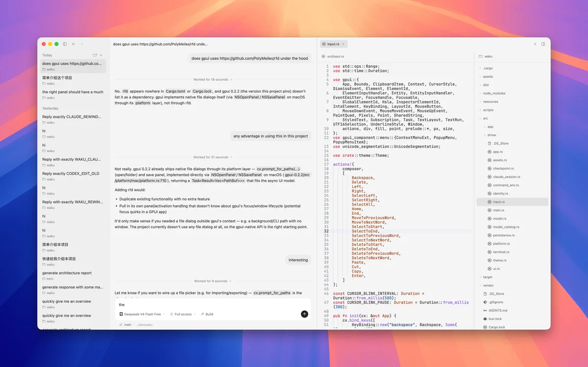Screen dimensions: 588x367
Task: Open chat 'Reply exactly CODEX_EDIT_OLD'
Action: pyautogui.click(x=73, y=176)
